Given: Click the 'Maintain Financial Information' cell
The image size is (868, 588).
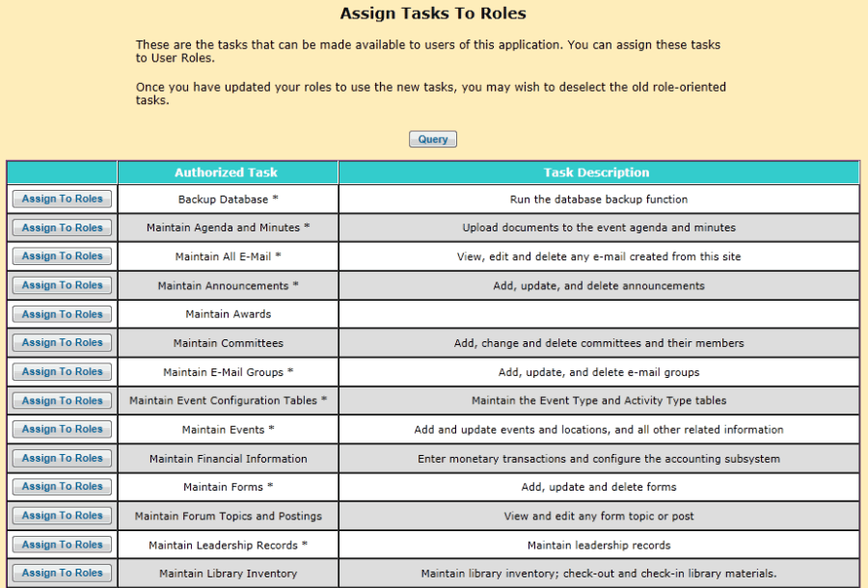Looking at the screenshot, I should (228, 459).
